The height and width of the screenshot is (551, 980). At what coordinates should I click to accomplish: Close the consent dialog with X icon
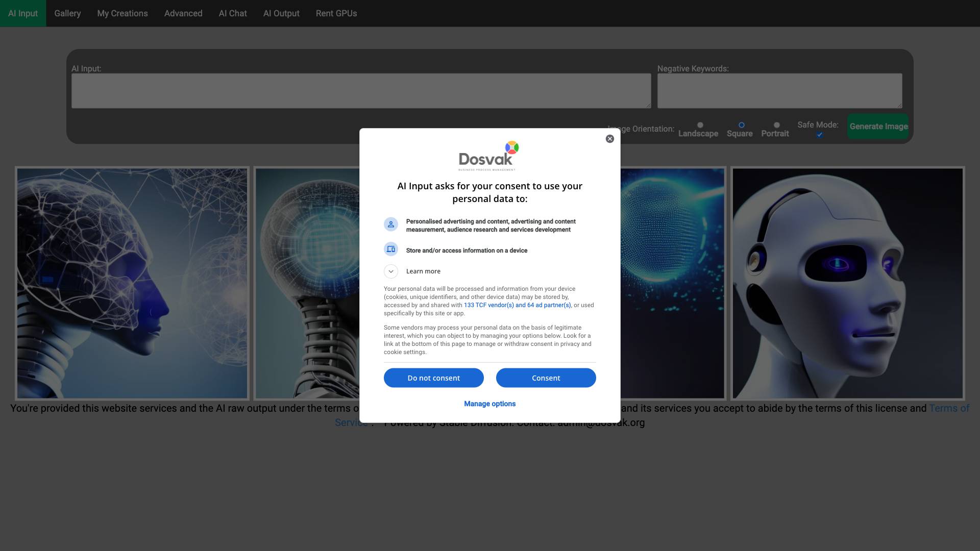pos(609,139)
